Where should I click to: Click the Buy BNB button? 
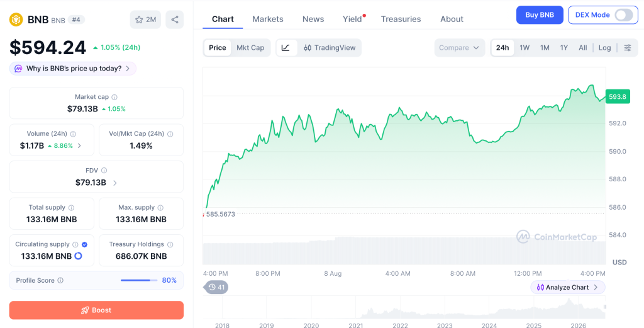point(539,15)
